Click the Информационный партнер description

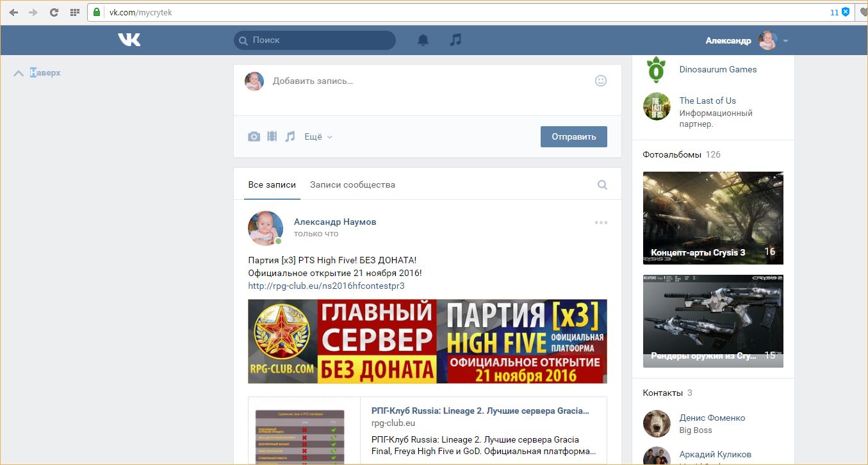click(716, 118)
